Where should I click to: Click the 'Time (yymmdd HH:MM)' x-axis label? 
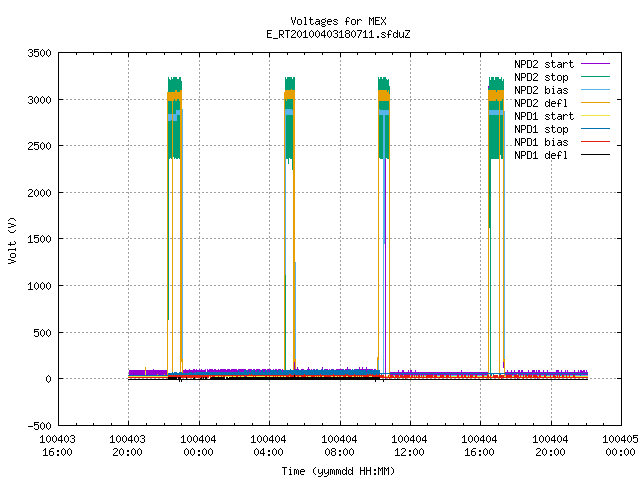click(338, 471)
